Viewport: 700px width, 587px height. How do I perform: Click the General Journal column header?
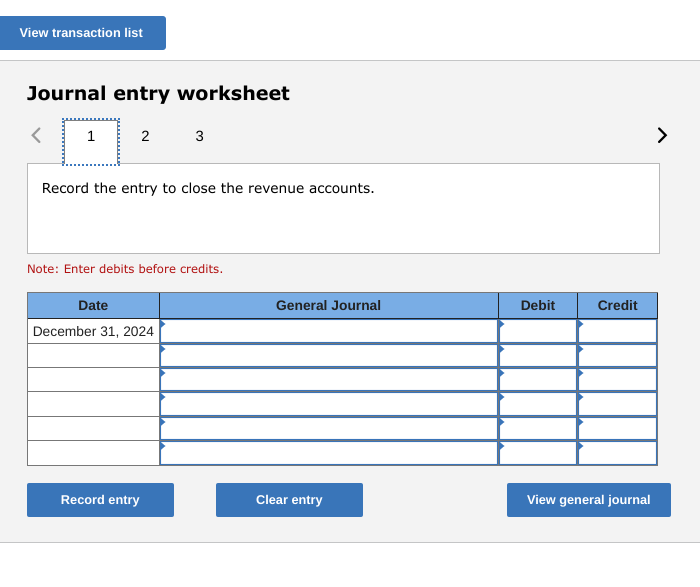[329, 305]
